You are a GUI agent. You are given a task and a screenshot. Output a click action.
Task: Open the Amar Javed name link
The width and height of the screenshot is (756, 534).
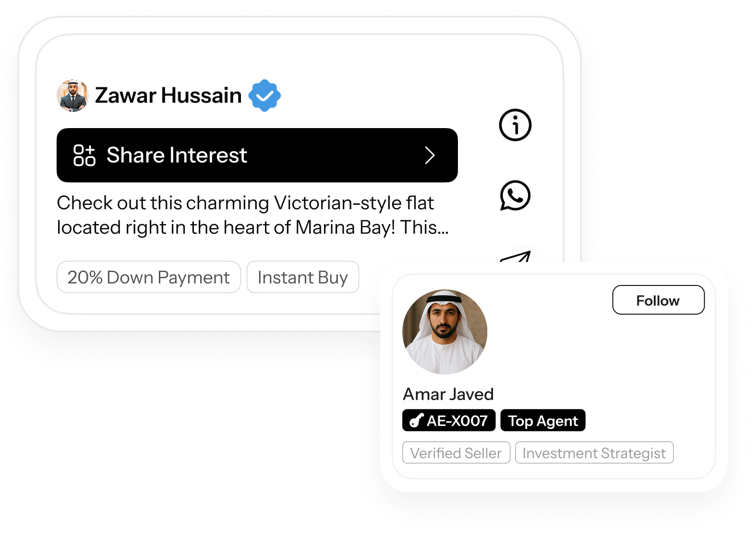point(448,394)
